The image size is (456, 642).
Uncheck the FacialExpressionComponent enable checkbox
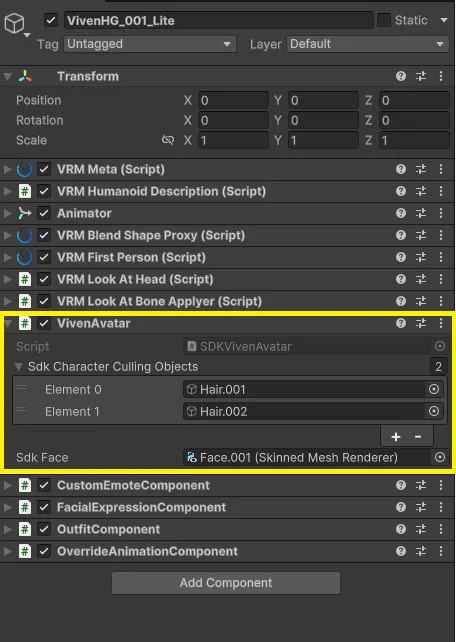click(44, 507)
